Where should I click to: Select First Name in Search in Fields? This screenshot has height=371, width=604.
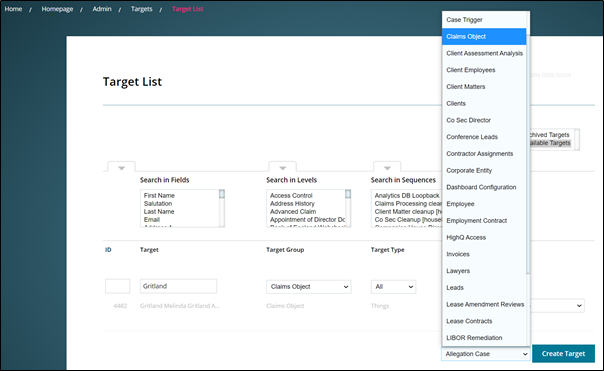159,196
